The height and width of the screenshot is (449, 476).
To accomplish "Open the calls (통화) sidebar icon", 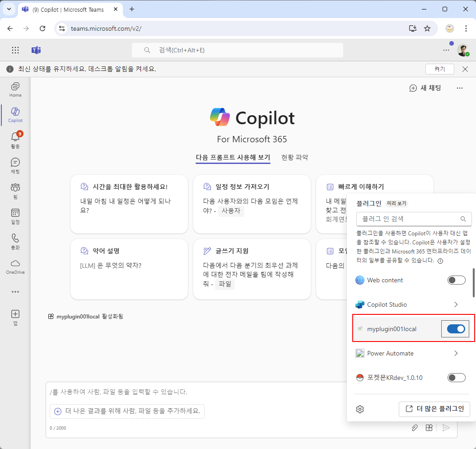I will tap(15, 241).
